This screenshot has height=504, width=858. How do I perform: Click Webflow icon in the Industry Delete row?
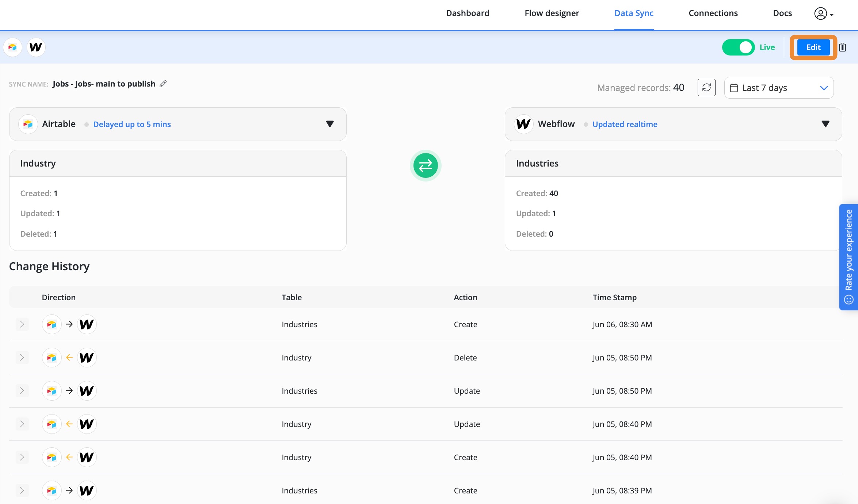tap(87, 358)
